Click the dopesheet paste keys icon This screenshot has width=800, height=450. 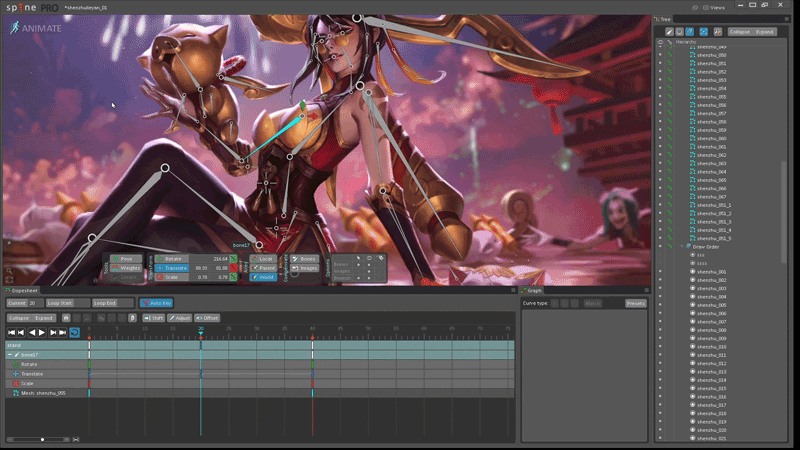[x=132, y=318]
